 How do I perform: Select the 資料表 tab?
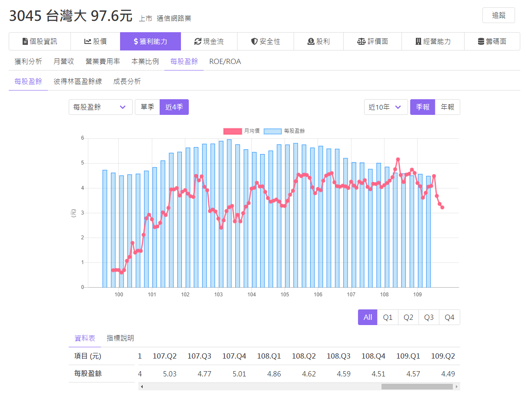click(x=85, y=338)
